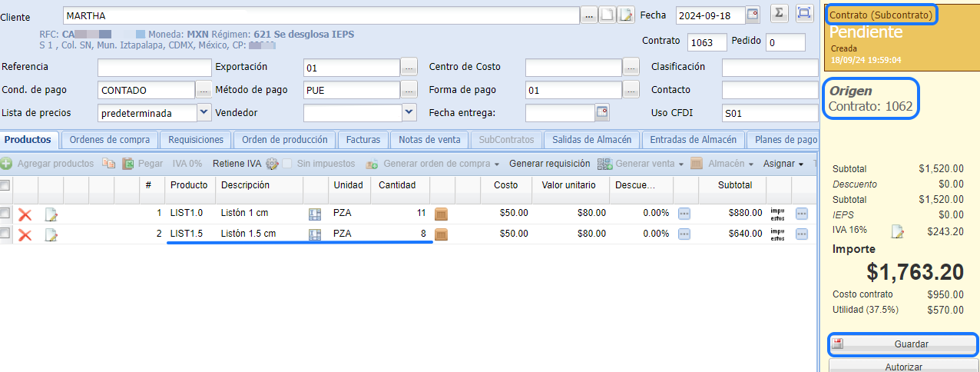Open the Fecha entrega calendar picker
This screenshot has width=980, height=372.
point(602,113)
